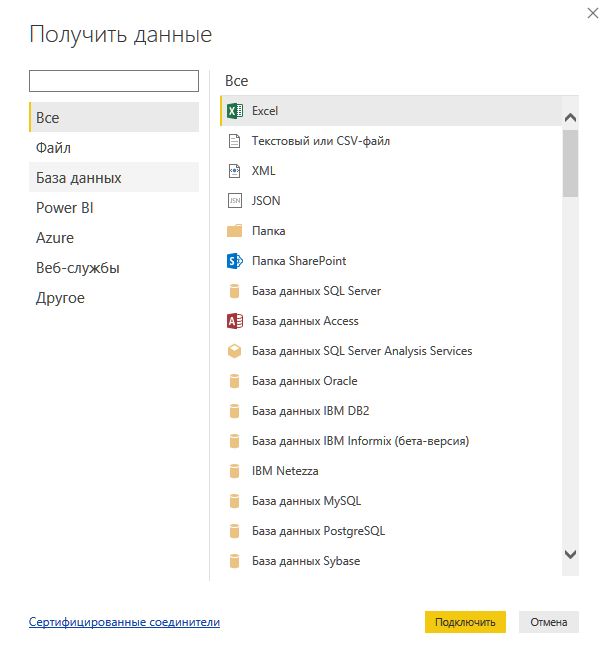Select the IBM Informix (бета-версия) entry
Screen dimensions: 609x662
pyautogui.click(x=391, y=441)
